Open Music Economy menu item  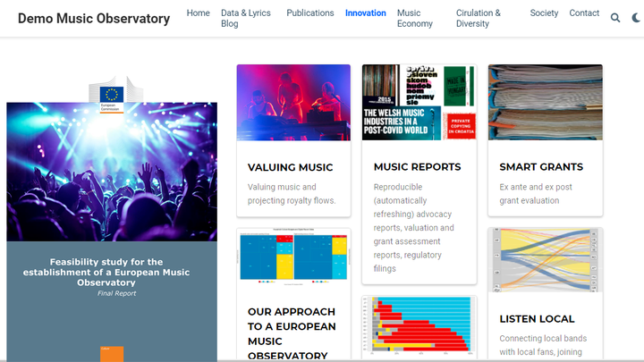tap(414, 19)
